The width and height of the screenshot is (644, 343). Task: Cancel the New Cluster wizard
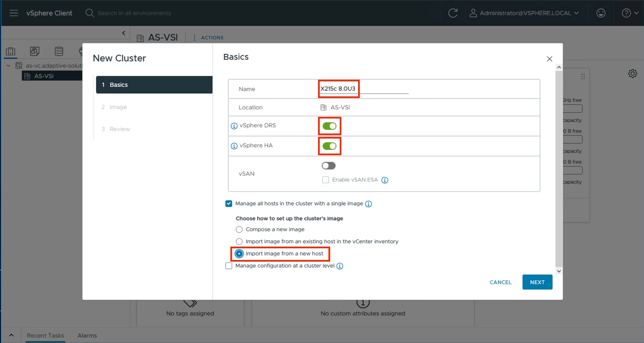coord(500,282)
